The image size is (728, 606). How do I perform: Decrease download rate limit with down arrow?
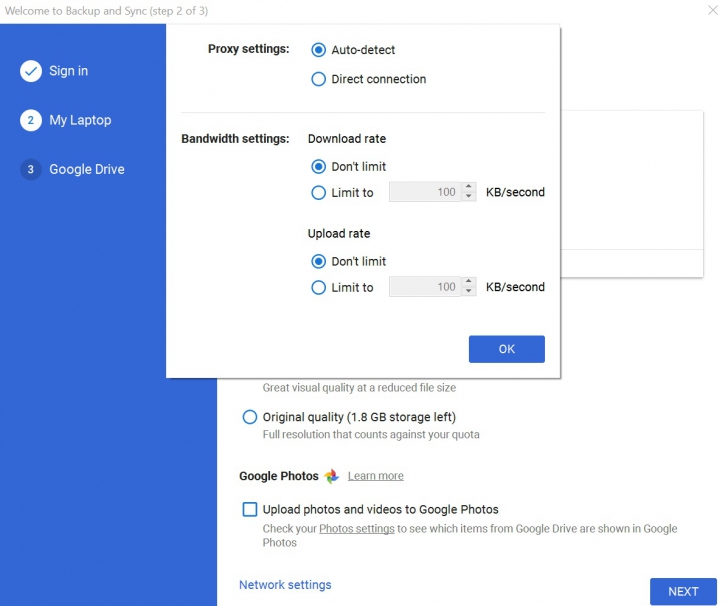click(x=468, y=196)
